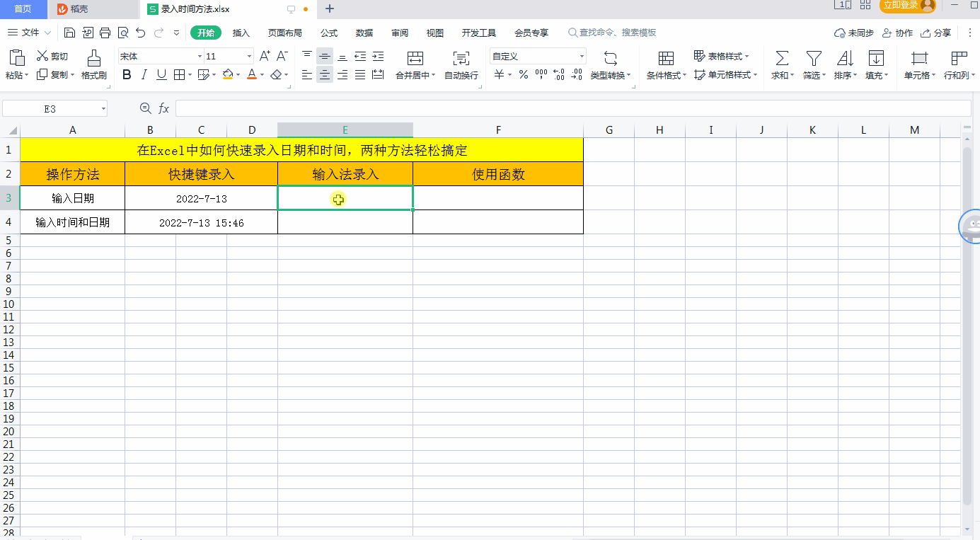The width and height of the screenshot is (980, 540).
Task: Toggle center horizontal alignment
Action: click(x=325, y=74)
